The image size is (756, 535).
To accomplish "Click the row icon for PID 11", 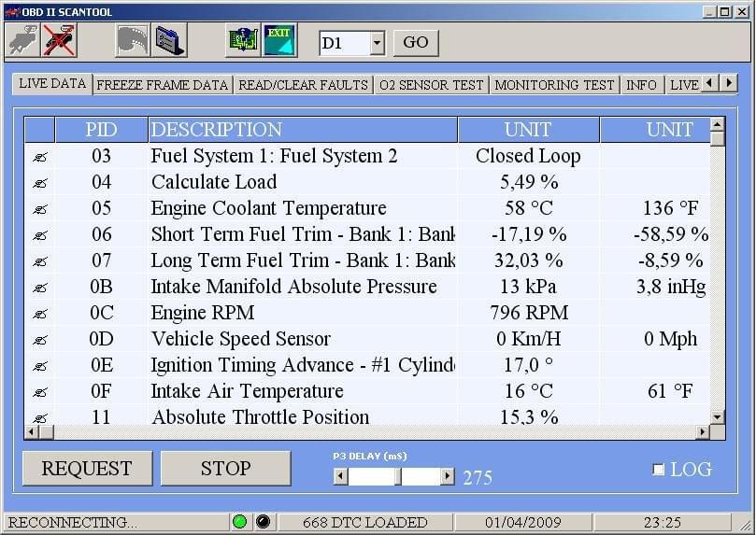I will [40, 418].
